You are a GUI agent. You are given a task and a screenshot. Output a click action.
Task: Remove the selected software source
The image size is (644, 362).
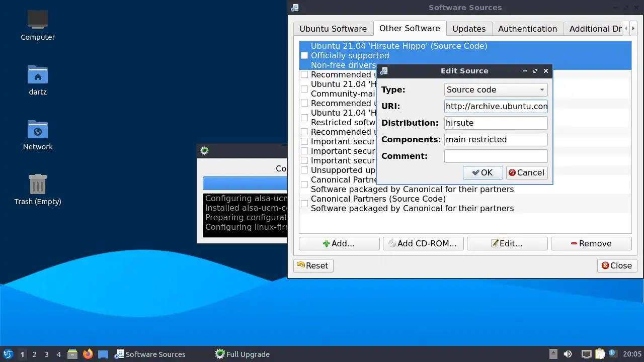[591, 243]
